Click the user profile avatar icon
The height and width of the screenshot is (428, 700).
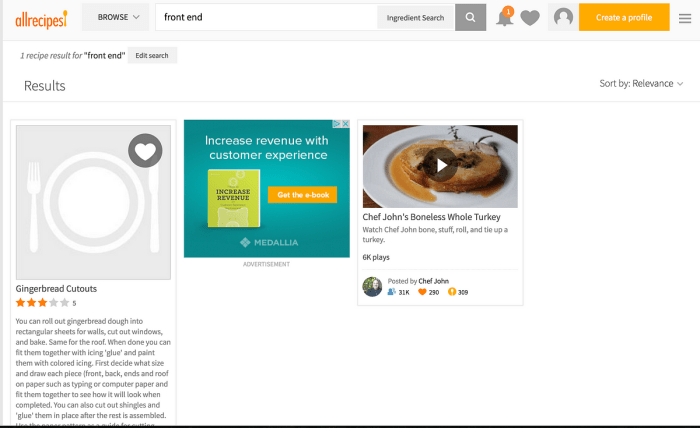[x=563, y=18]
